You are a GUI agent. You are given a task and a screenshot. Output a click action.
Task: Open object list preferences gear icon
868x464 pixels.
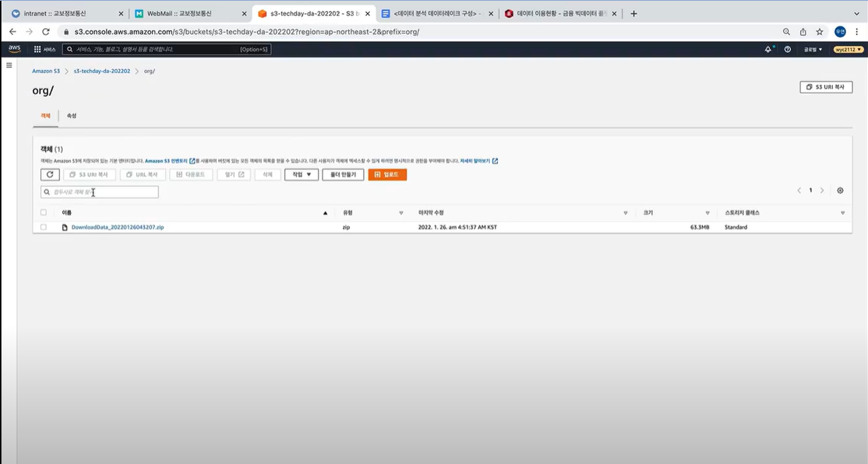pyautogui.click(x=839, y=189)
